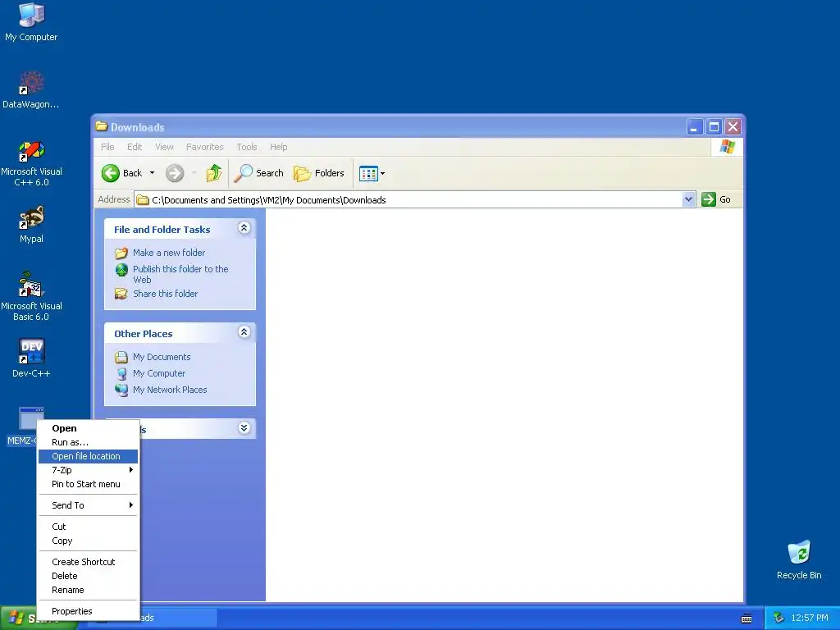This screenshot has height=630, width=840.
Task: Choose Copy in context menu
Action: (x=88, y=541)
